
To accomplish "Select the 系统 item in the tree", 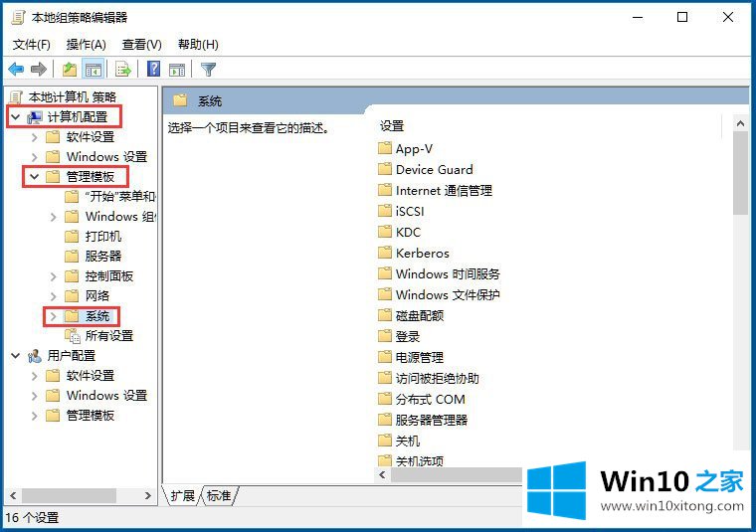I will [97, 316].
